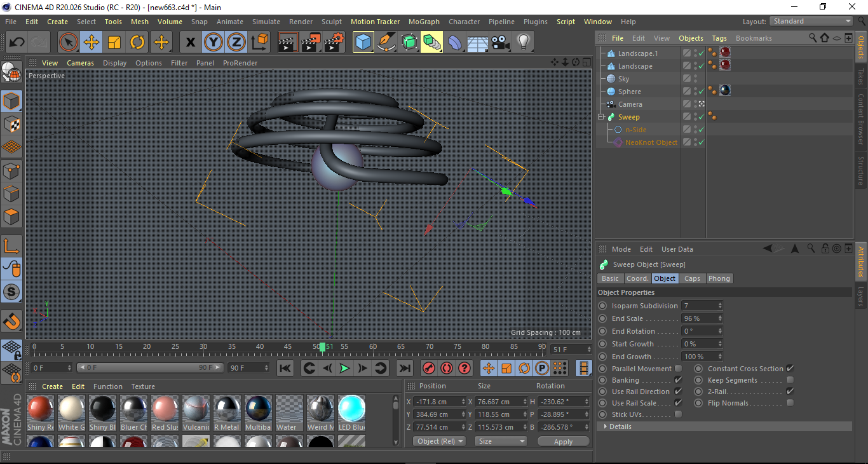This screenshot has height=464, width=868.
Task: Switch to Polygons mode icon
Action: (x=11, y=217)
